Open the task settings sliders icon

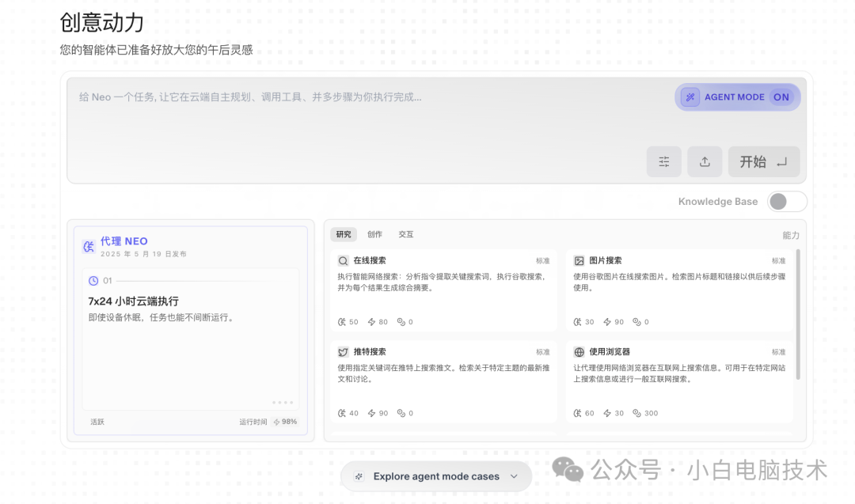(664, 161)
